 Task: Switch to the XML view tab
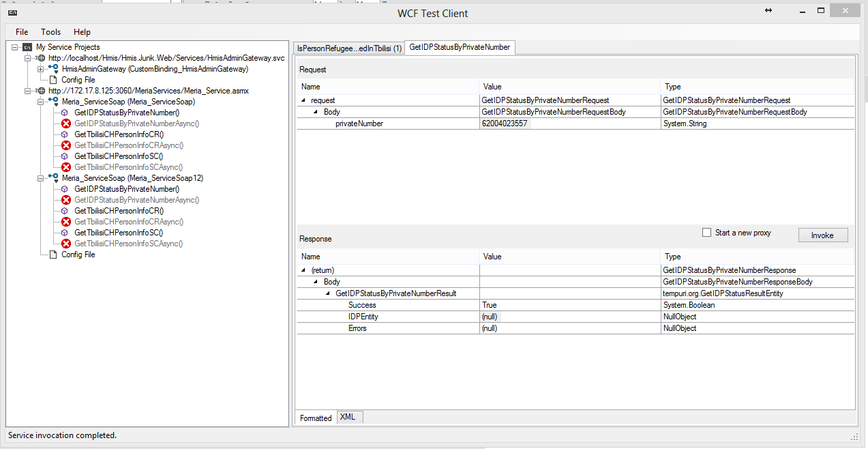pyautogui.click(x=348, y=417)
